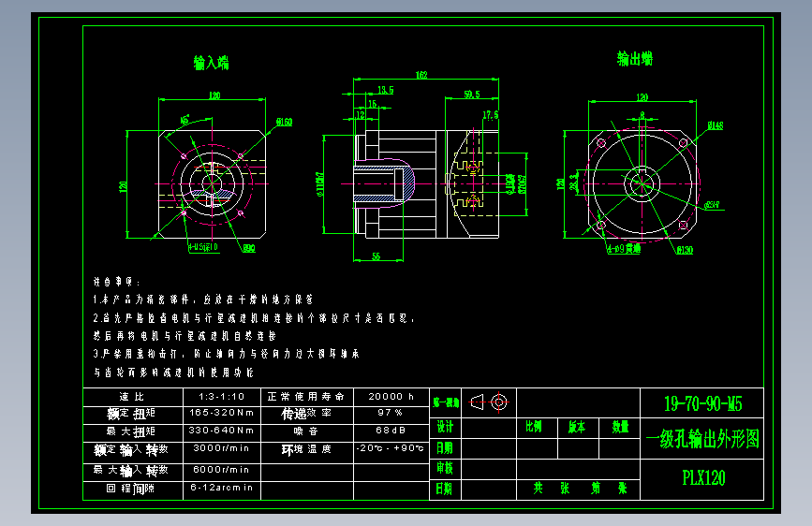
Task: Click the '330-640Nm' value cell
Action: click(222, 432)
